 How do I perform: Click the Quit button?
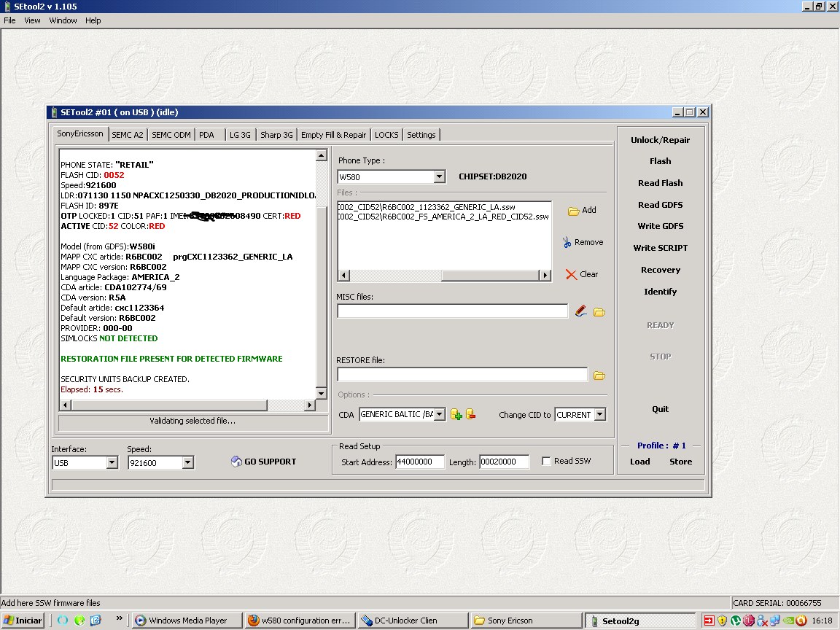[x=660, y=409]
